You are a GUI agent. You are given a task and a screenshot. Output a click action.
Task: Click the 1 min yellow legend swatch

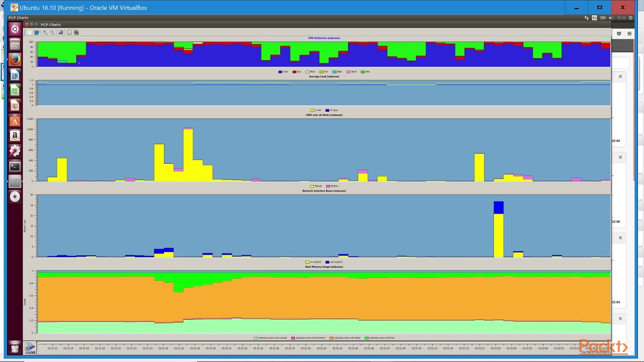click(312, 110)
